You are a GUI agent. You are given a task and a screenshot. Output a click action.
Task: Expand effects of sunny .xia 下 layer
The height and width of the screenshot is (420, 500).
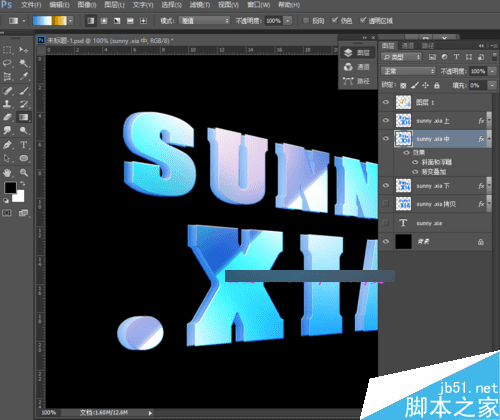tap(489, 186)
